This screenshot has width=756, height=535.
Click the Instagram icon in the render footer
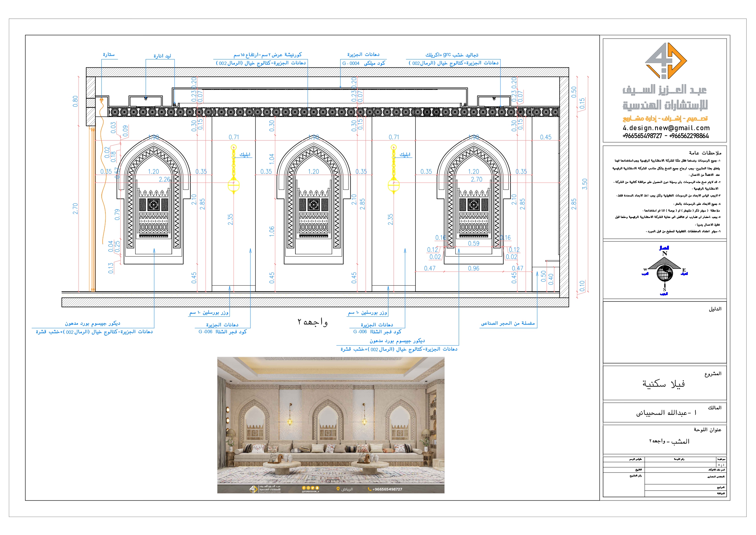tap(308, 487)
